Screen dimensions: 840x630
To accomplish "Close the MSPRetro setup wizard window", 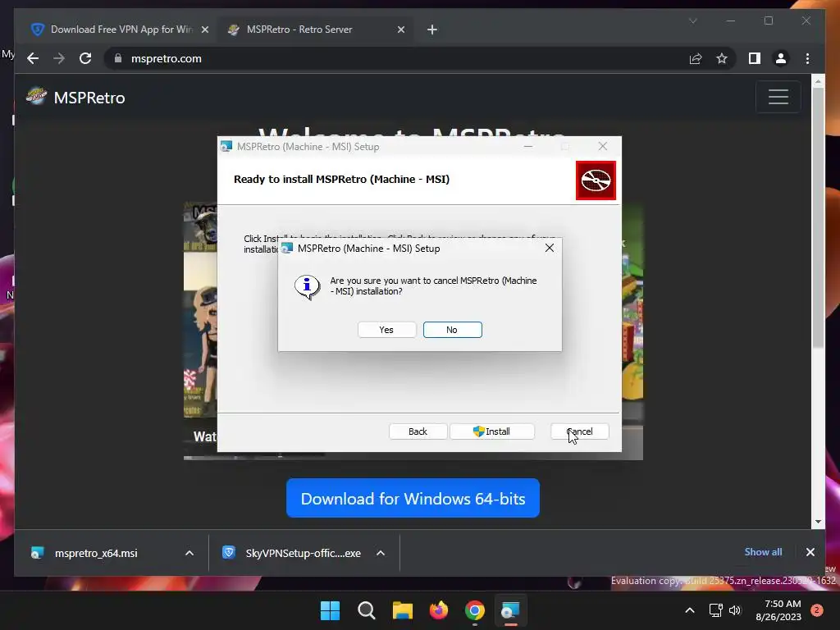I will pyautogui.click(x=603, y=146).
